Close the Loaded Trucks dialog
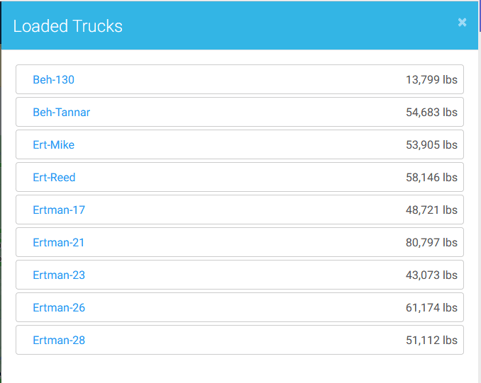 pos(462,22)
